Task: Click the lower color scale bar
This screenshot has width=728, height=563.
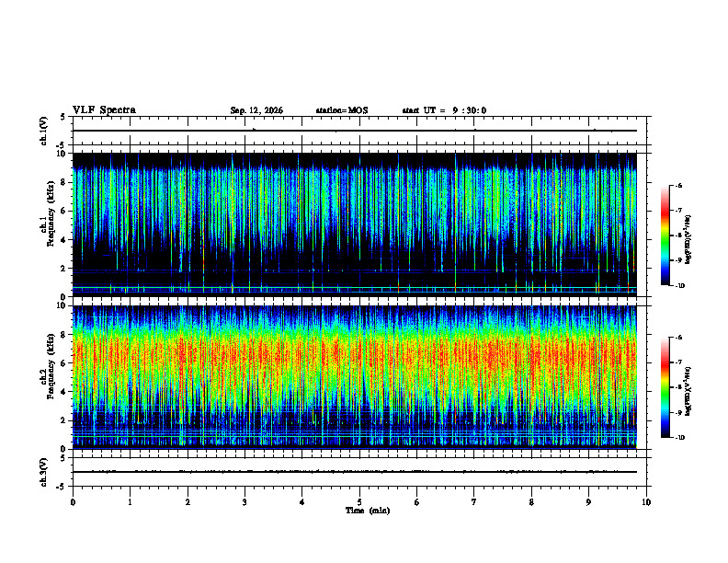Action: [665, 387]
